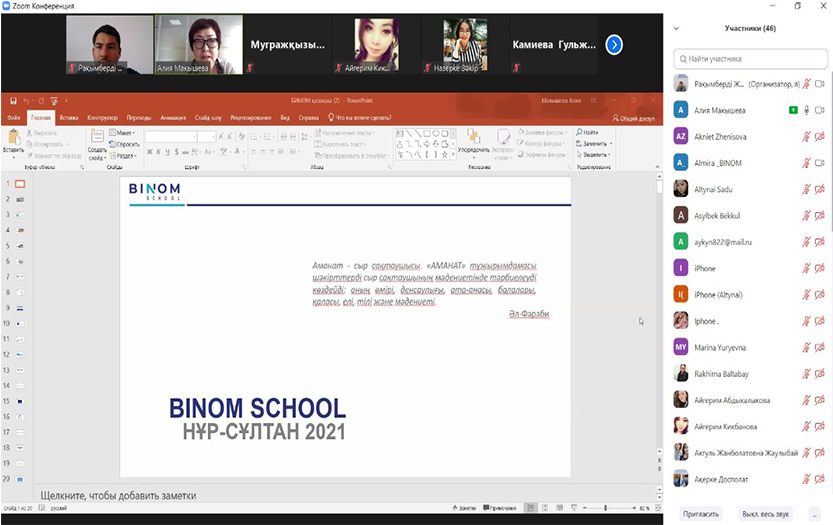
Task: Click the blue next-arrow for more video tiles
Action: point(614,45)
